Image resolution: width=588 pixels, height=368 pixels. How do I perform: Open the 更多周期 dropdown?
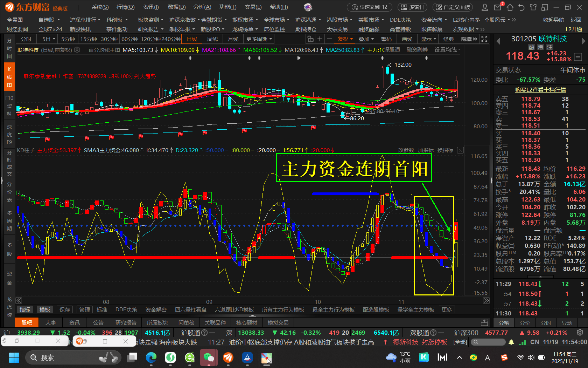[x=259, y=39]
